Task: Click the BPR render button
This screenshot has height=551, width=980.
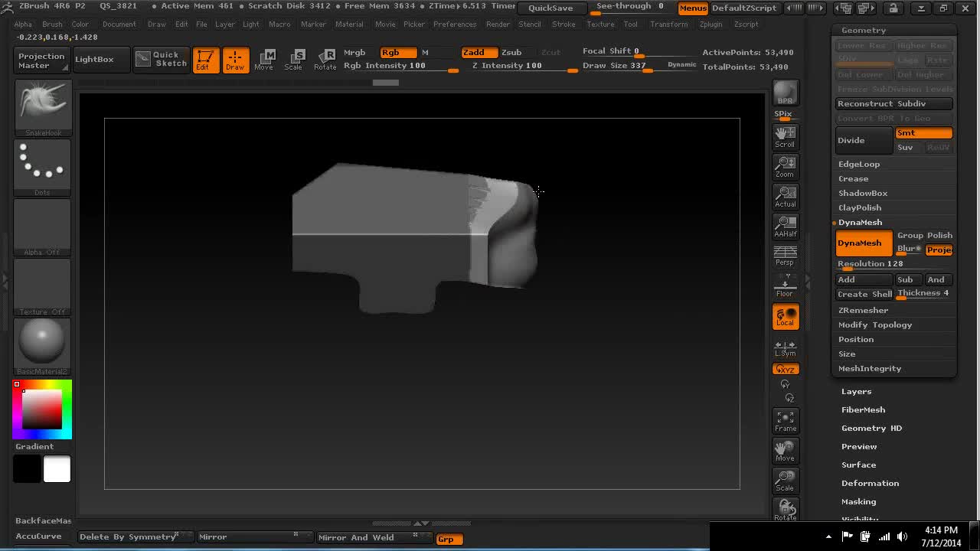Action: [x=786, y=93]
